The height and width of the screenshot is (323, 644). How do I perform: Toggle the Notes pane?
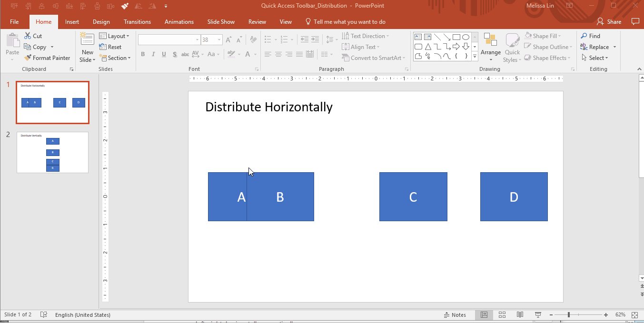(x=455, y=315)
